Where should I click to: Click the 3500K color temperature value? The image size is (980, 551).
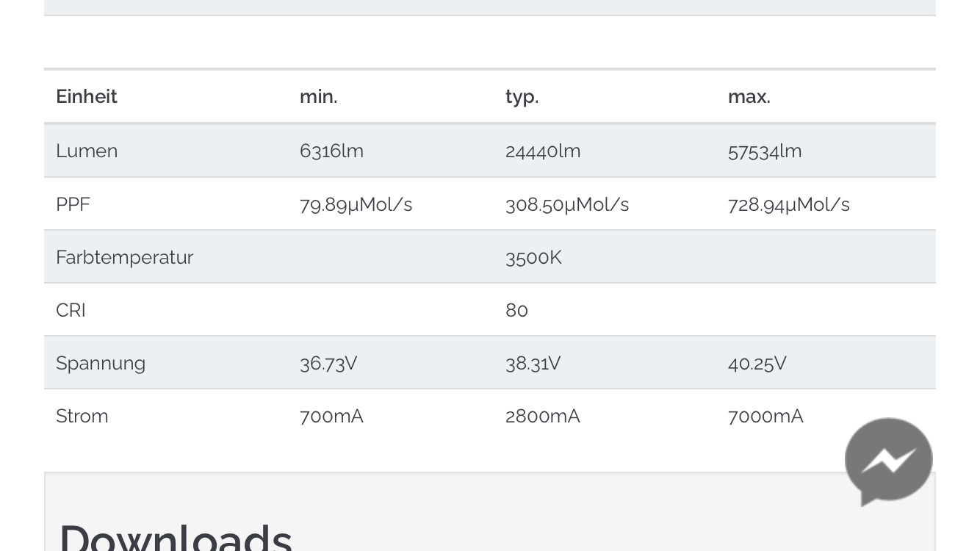533,257
